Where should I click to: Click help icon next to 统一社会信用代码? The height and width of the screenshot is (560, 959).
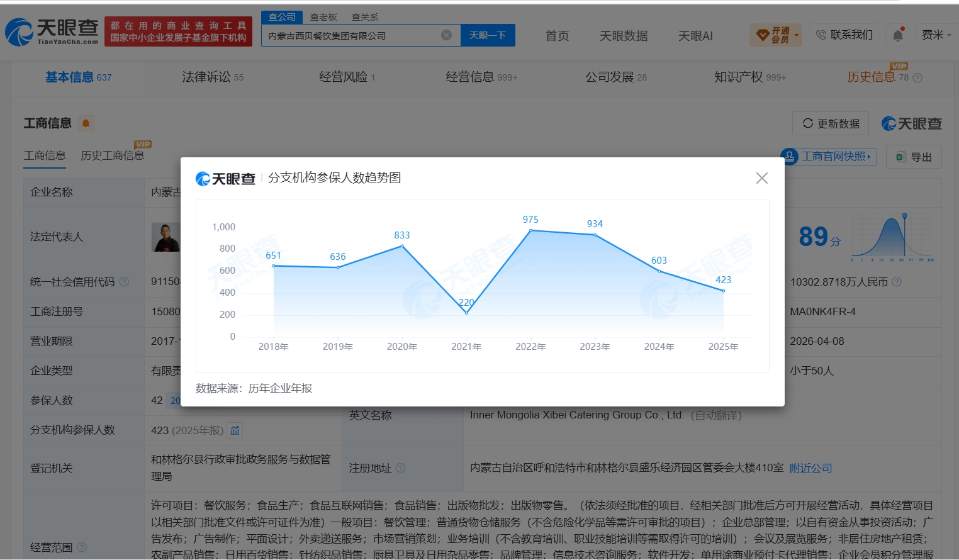point(124,282)
